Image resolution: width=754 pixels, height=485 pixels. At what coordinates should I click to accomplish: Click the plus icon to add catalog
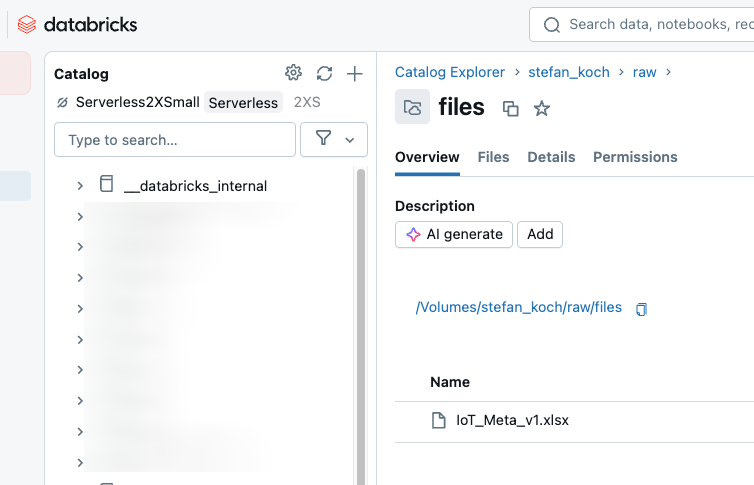click(x=354, y=73)
